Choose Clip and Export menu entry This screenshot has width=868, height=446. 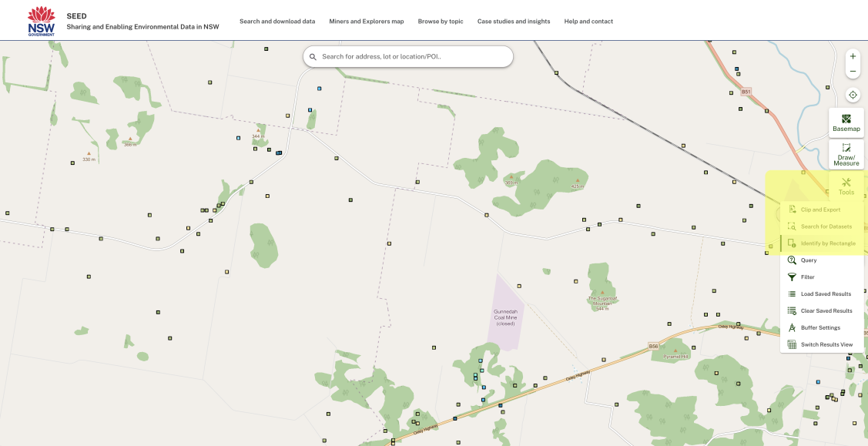pyautogui.click(x=822, y=210)
